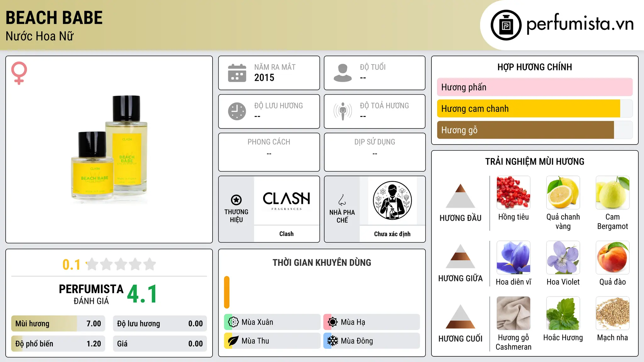Click the perfumer illustration icon

click(392, 200)
